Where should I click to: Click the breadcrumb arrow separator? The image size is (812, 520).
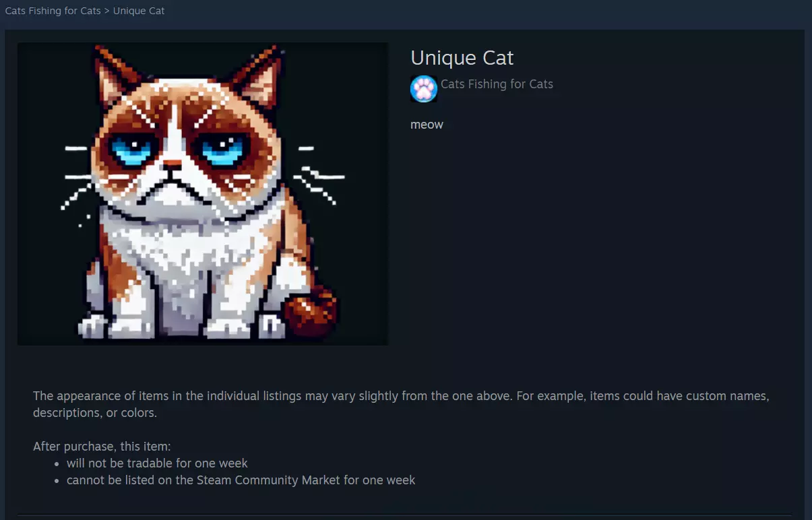107,11
